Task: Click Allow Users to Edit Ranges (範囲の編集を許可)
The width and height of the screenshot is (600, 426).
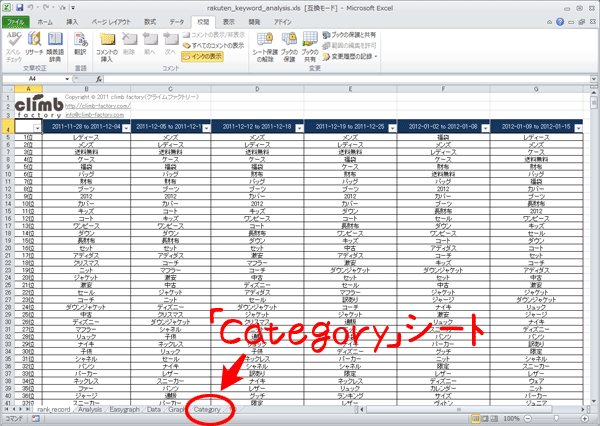Action: click(349, 46)
